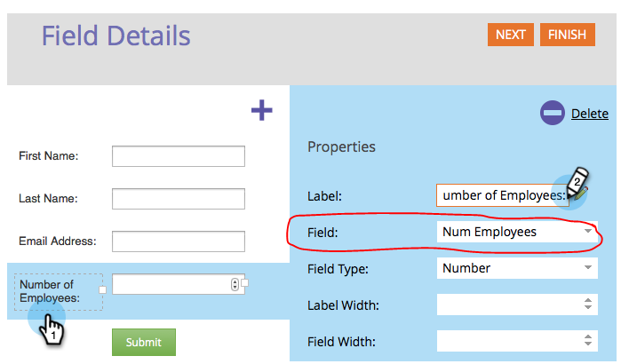Screen dimensions: 621x364
Task: Click the Number of Employees spinner arrows
Action: tap(235, 284)
